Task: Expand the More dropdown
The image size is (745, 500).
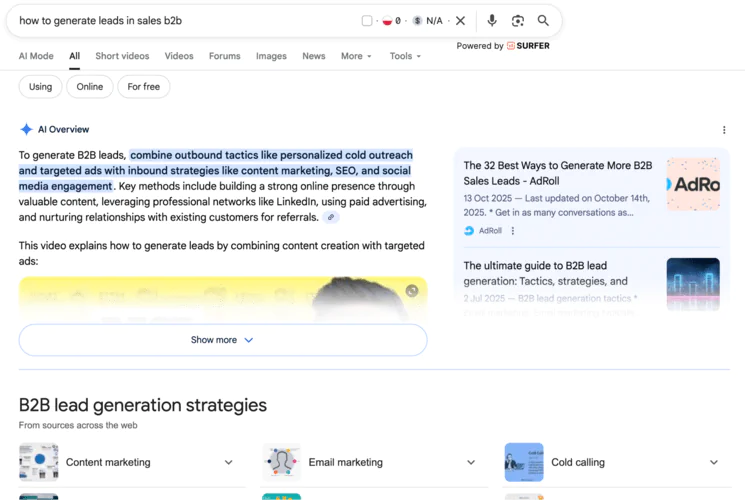Action: (x=356, y=56)
